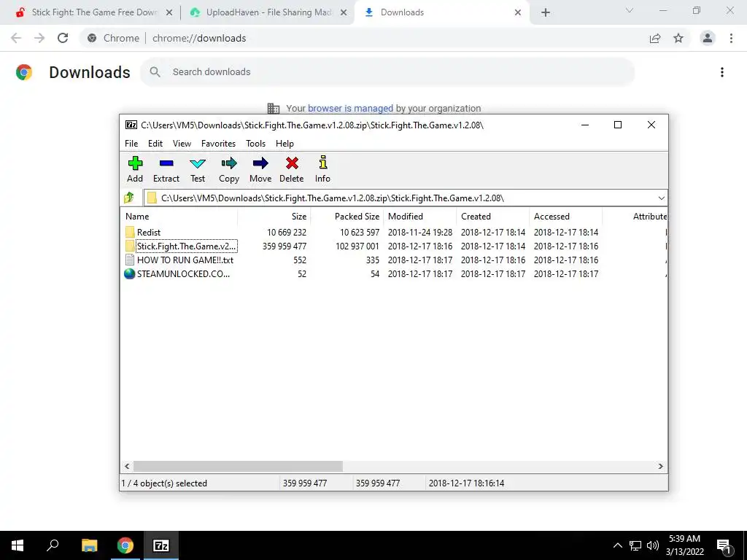The image size is (747, 560).
Task: Select the Redist folder name
Action: pos(149,233)
